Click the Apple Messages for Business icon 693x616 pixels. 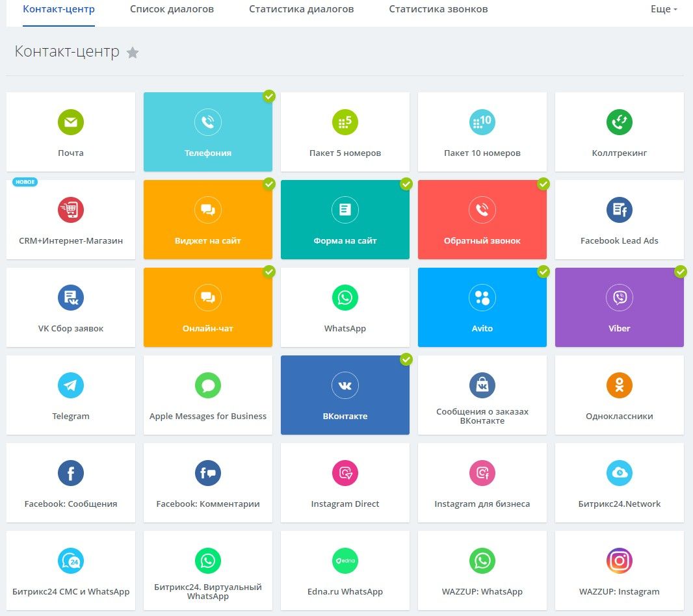[x=208, y=385]
